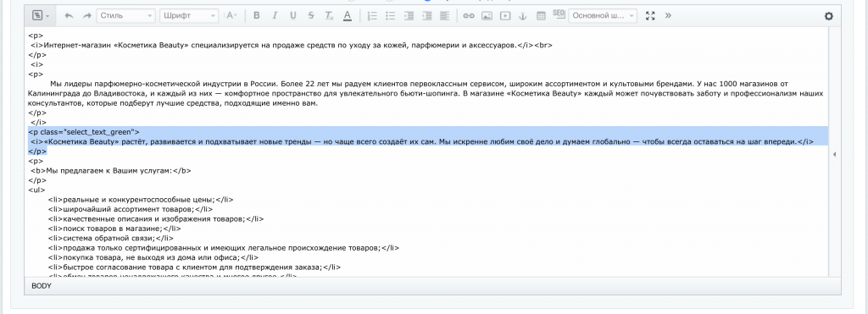The height and width of the screenshot is (314, 868).
Task: Redo the last undone edit
Action: coord(87,15)
